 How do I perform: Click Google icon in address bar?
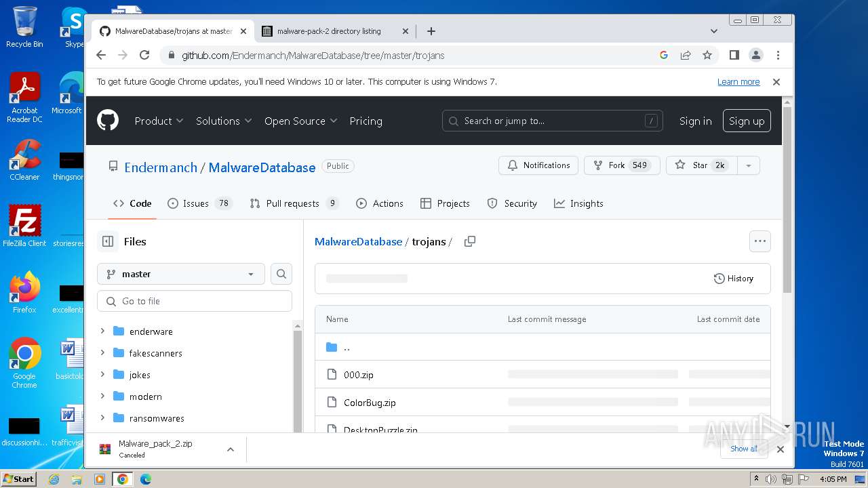pos(664,56)
